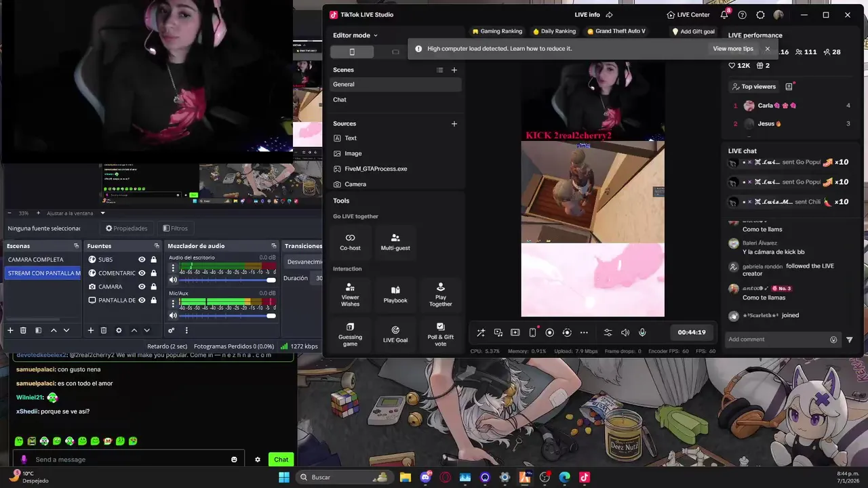Open the LIVE Goal tool
Image resolution: width=868 pixels, height=488 pixels.
tap(395, 335)
